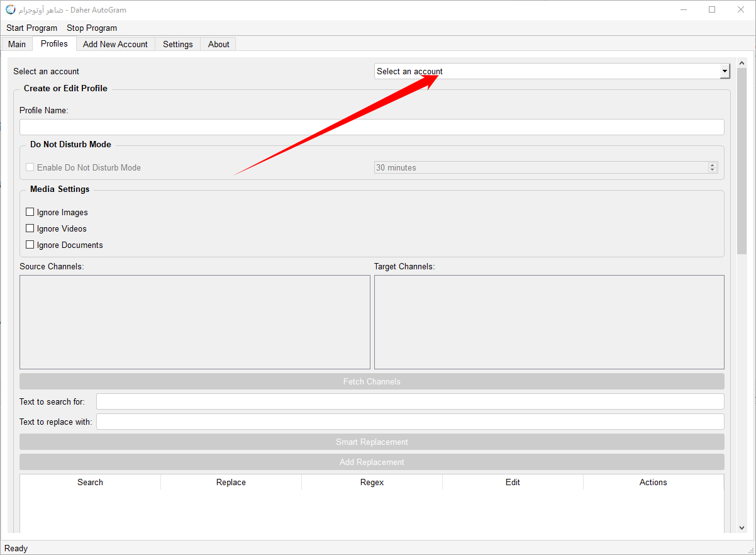
Task: Enable the Ignore Videos option
Action: click(x=30, y=228)
